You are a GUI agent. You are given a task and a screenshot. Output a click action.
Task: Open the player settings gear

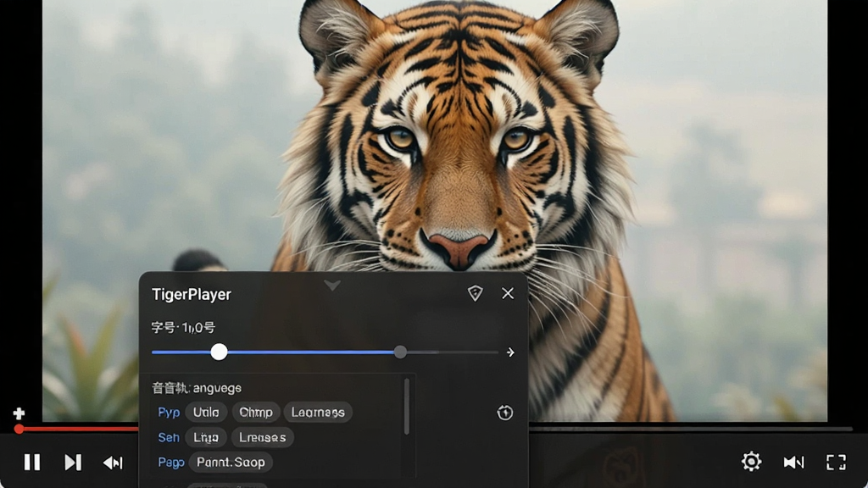751,462
